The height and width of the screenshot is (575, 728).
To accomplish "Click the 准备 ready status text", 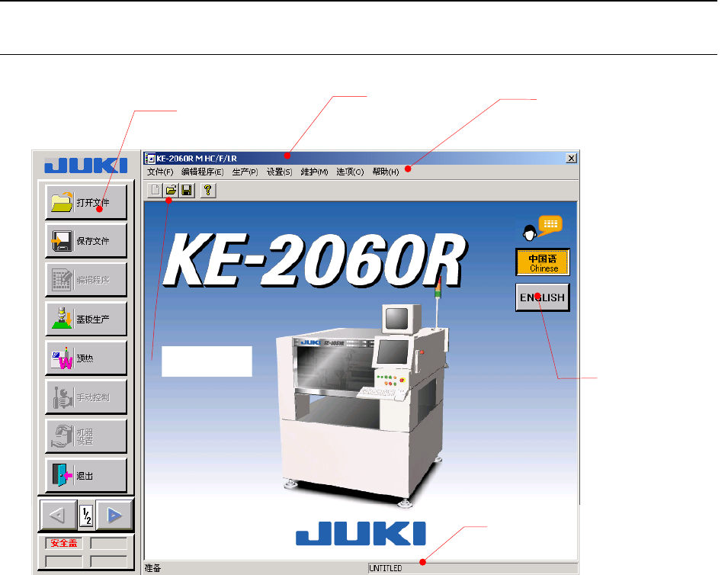I will coord(152,568).
